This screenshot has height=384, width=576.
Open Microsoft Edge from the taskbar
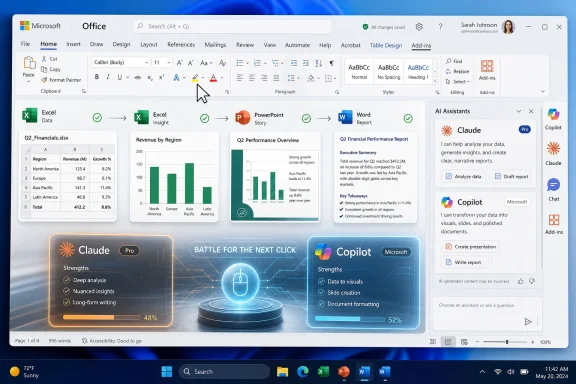(x=303, y=372)
